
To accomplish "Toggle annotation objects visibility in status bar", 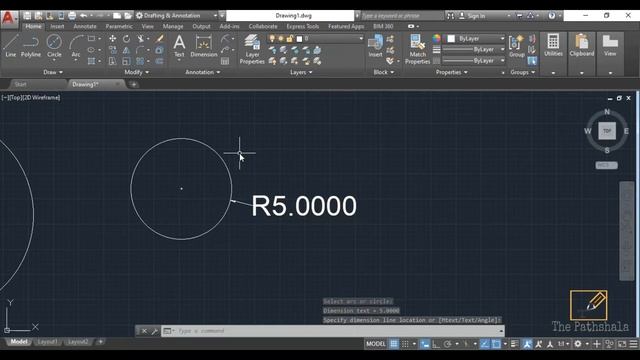I will click(527, 344).
